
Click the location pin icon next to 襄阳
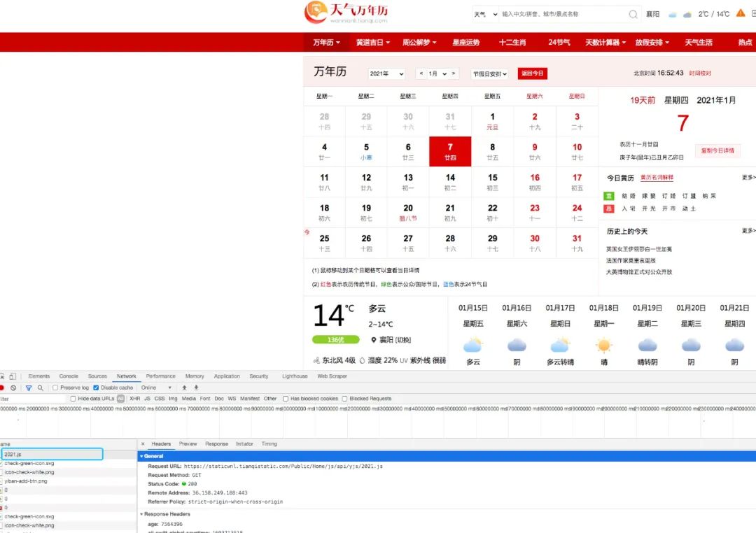pyautogui.click(x=373, y=340)
